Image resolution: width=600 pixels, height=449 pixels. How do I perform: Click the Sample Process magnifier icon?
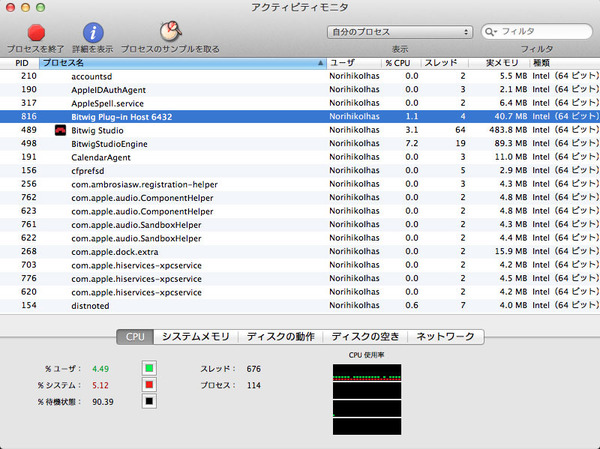(x=170, y=31)
